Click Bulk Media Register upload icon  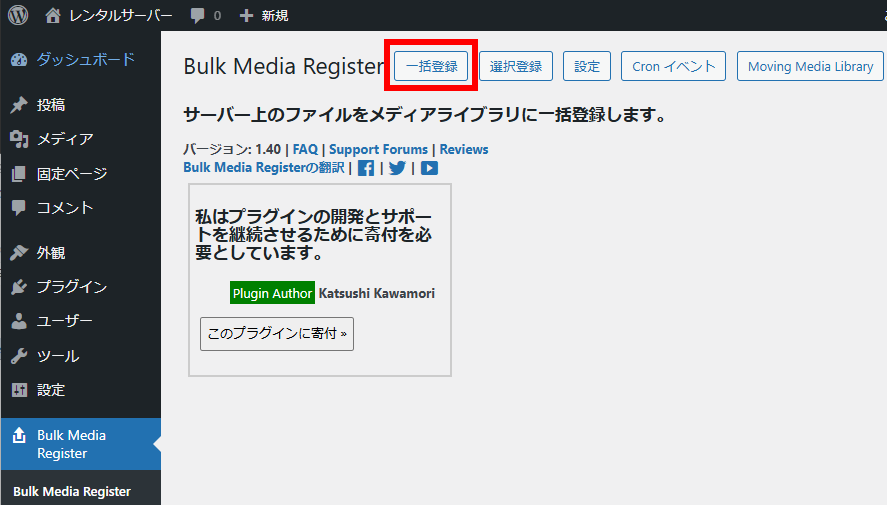tap(19, 435)
